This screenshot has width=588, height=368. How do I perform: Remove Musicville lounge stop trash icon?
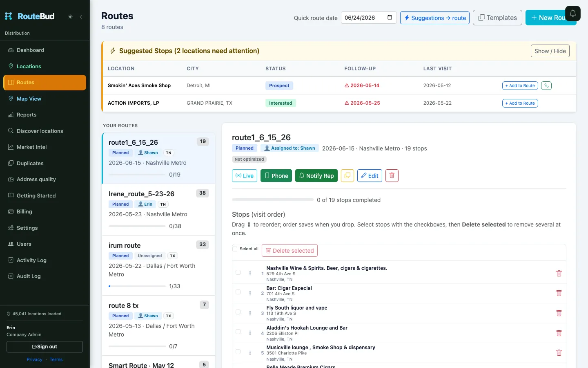coord(559,352)
